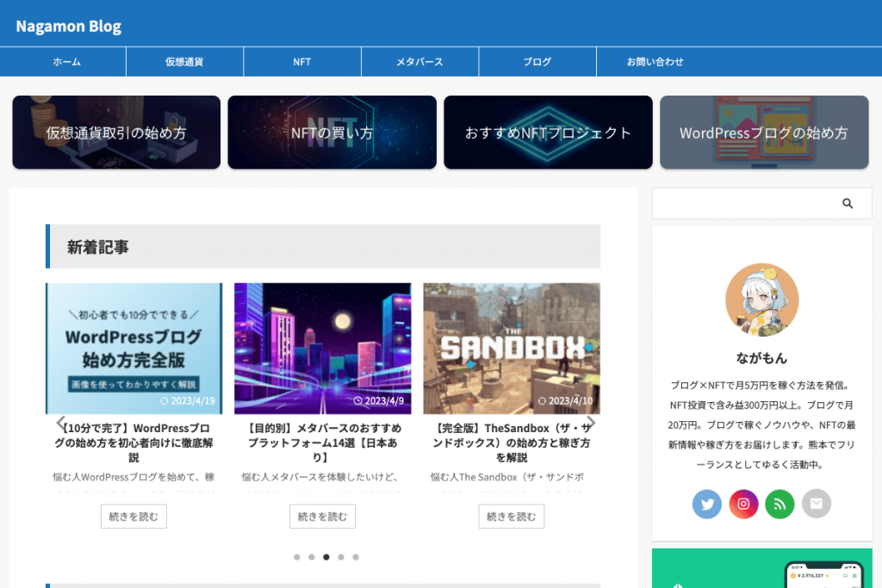Image resolution: width=882 pixels, height=588 pixels.
Task: Select the third carousel pagination dot
Action: click(326, 557)
